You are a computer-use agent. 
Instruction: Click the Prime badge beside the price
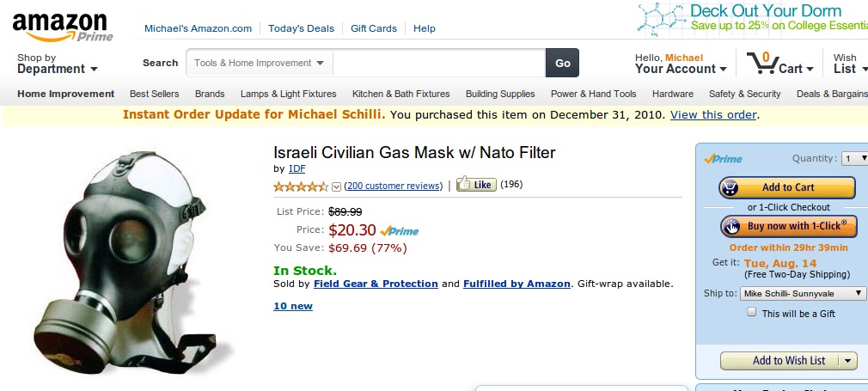coord(399,230)
